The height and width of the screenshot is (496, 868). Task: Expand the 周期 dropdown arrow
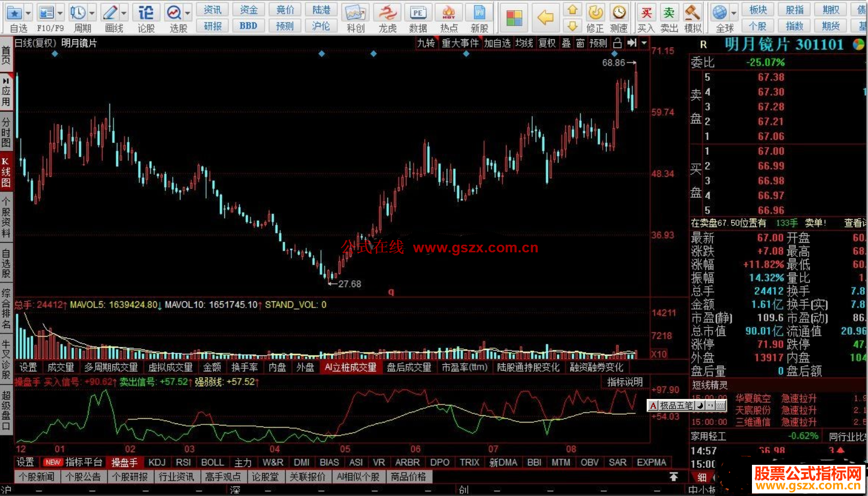click(x=92, y=13)
